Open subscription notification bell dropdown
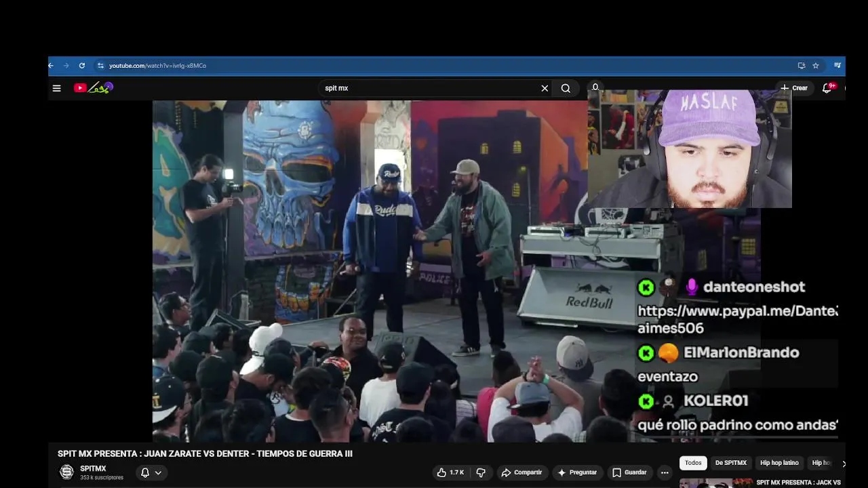This screenshot has height=488, width=868. click(151, 472)
